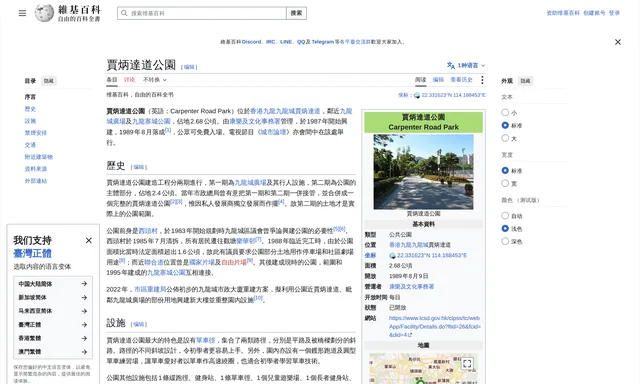640x384 pixels.
Task: Click the search magnifier icon
Action: point(124,13)
